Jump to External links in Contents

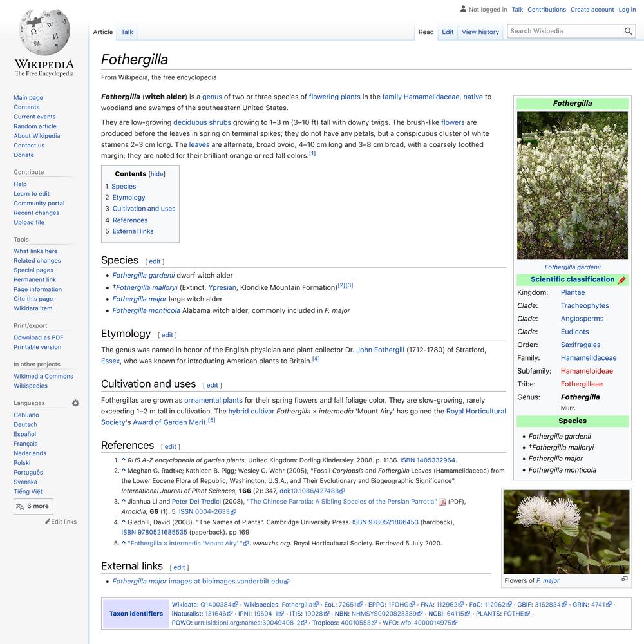tap(133, 231)
